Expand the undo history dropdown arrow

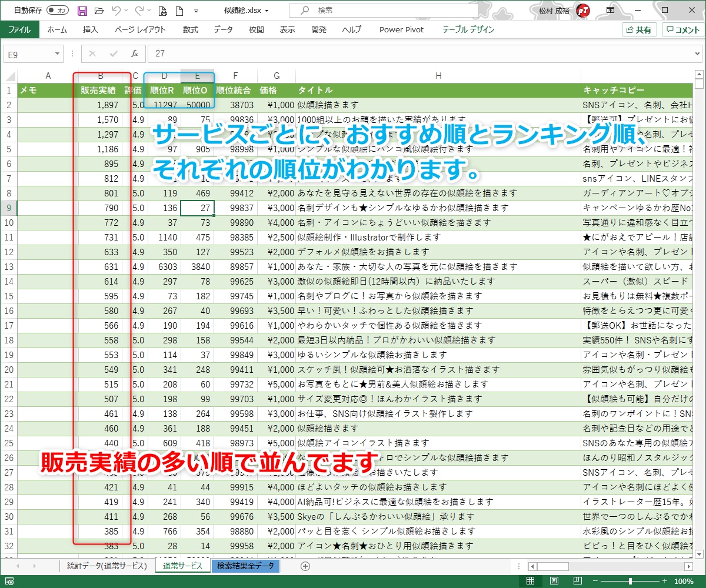[126, 11]
